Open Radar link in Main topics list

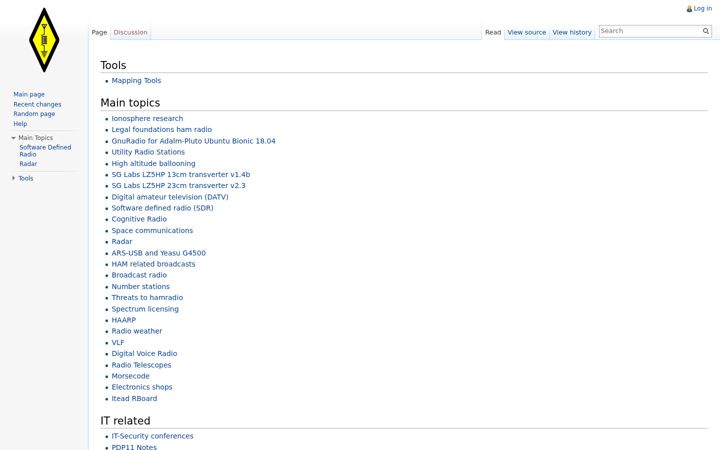coord(122,242)
